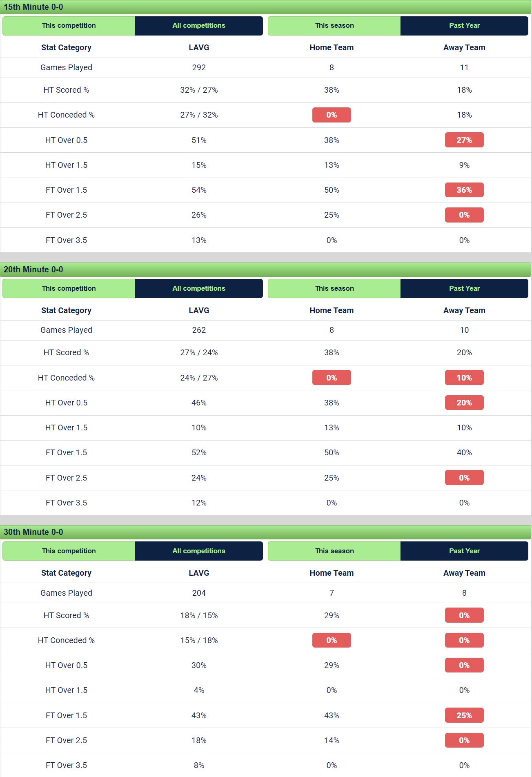This screenshot has height=777, width=532.
Task: Select 'This competition' in 20th Minute section
Action: pyautogui.click(x=69, y=288)
